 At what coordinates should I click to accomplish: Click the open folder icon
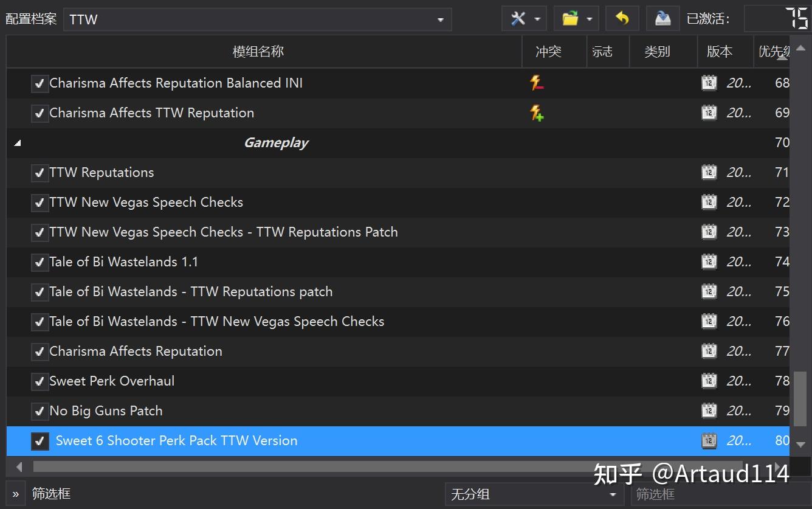click(x=572, y=18)
